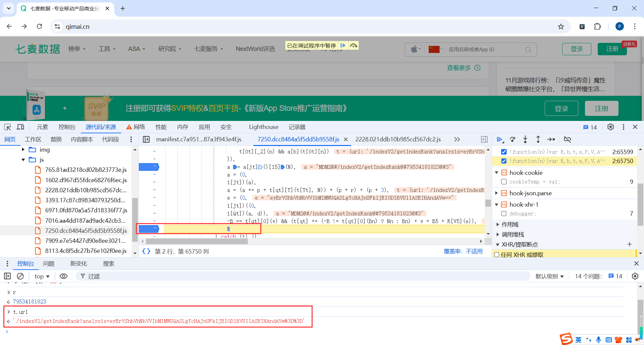Click the single step icon
Viewport: 644px width, 345px height.
551,139
